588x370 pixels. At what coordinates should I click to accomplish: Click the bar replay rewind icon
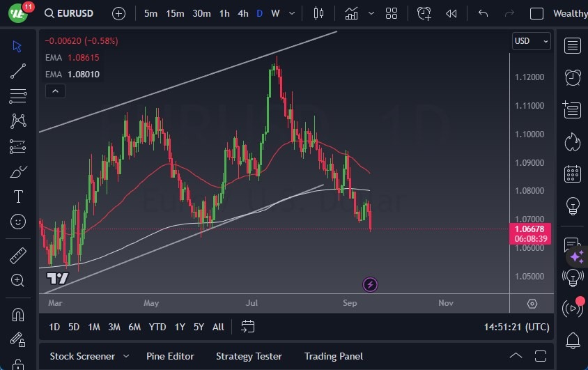(451, 13)
